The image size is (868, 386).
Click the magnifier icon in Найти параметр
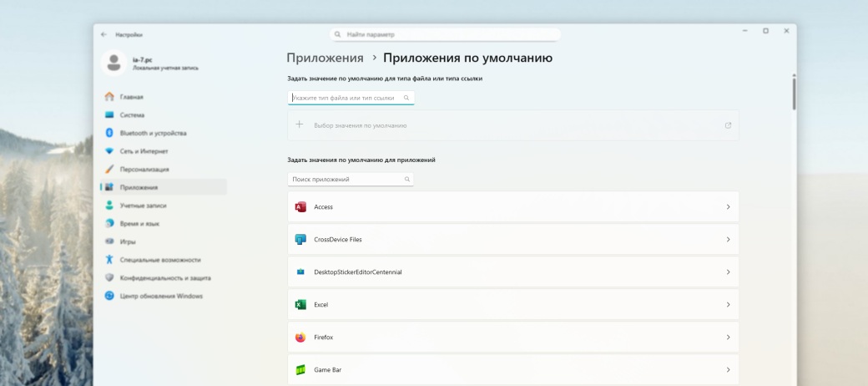338,34
